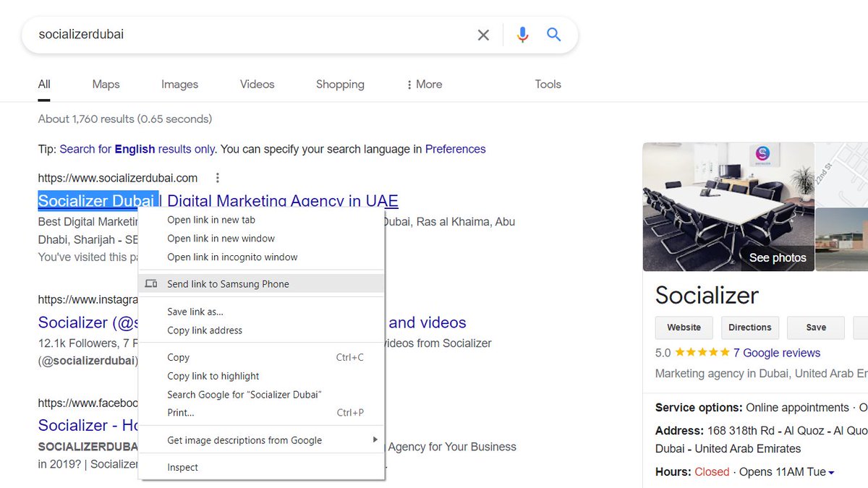Select the All results tab
Image resolution: width=868 pixels, height=488 pixels.
tap(44, 85)
